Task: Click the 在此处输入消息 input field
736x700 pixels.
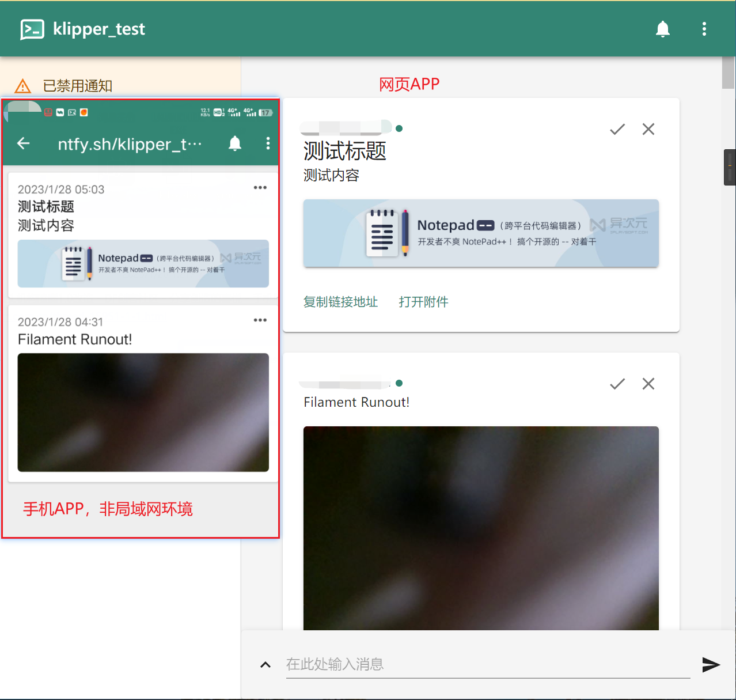Action: [488, 664]
